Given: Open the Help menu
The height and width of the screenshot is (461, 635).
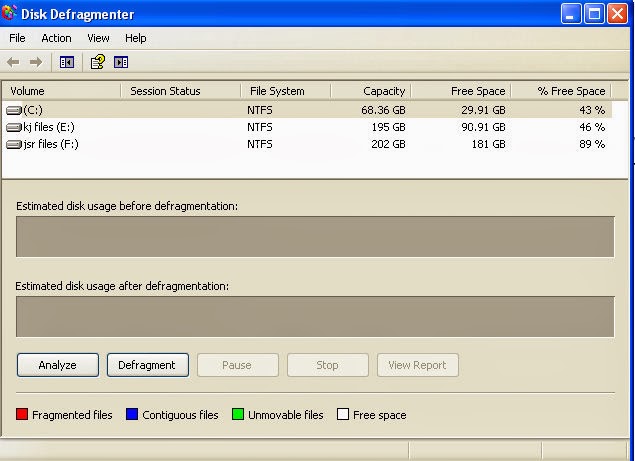Looking at the screenshot, I should point(136,38).
